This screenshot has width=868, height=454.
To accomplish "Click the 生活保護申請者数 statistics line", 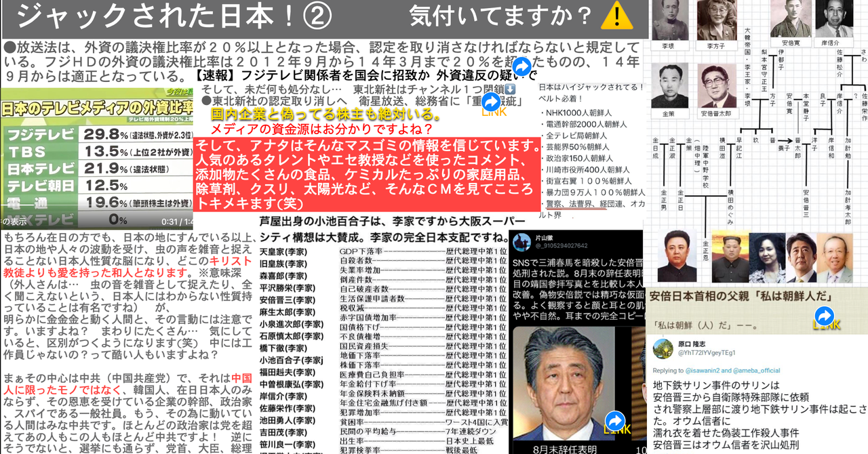I will coord(422,298).
